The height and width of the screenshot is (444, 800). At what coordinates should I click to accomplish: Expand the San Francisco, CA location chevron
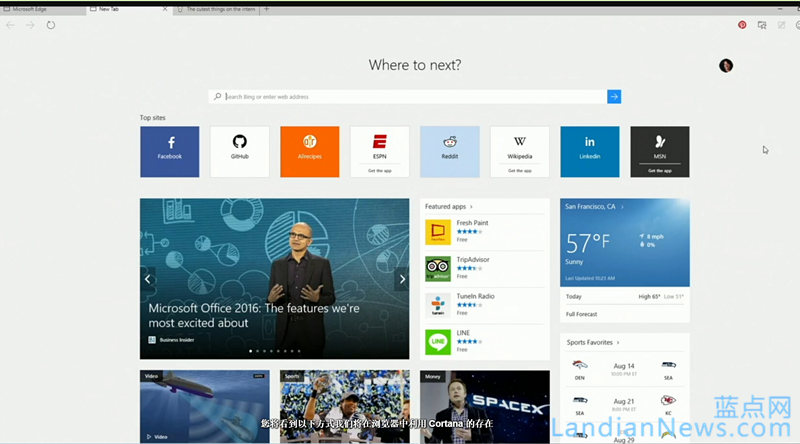[622, 207]
